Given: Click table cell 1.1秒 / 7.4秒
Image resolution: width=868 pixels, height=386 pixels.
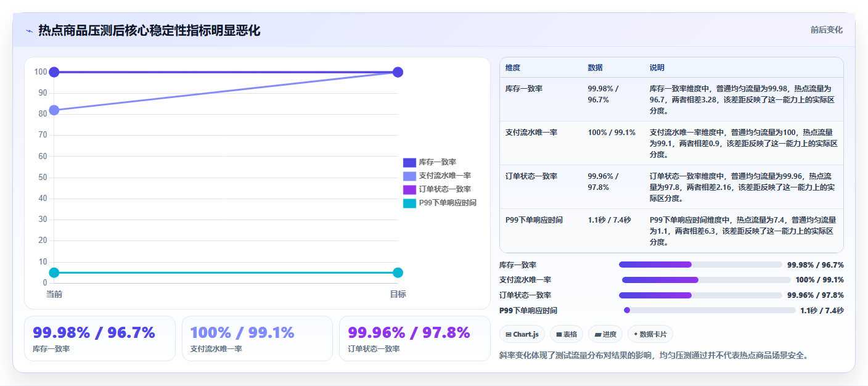Looking at the screenshot, I should tap(609, 220).
